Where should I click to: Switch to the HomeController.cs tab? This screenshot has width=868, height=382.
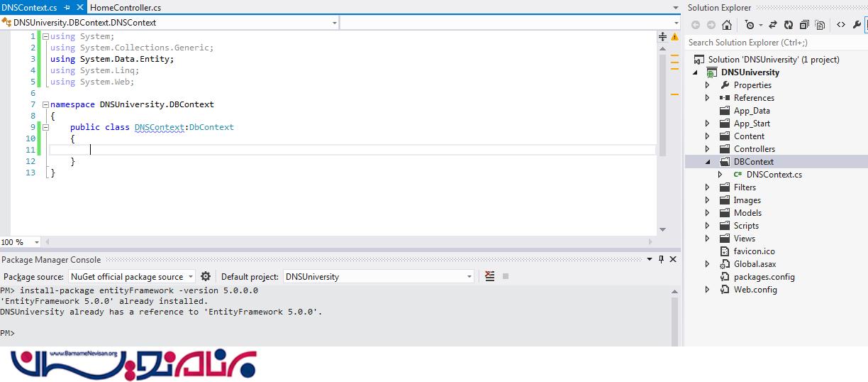click(126, 7)
